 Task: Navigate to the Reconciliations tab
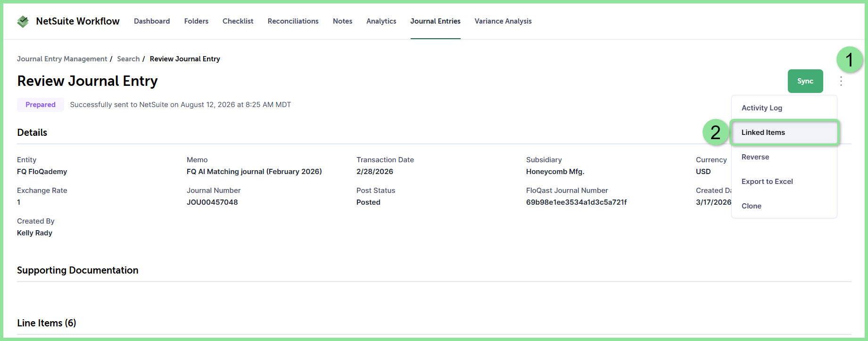(293, 21)
